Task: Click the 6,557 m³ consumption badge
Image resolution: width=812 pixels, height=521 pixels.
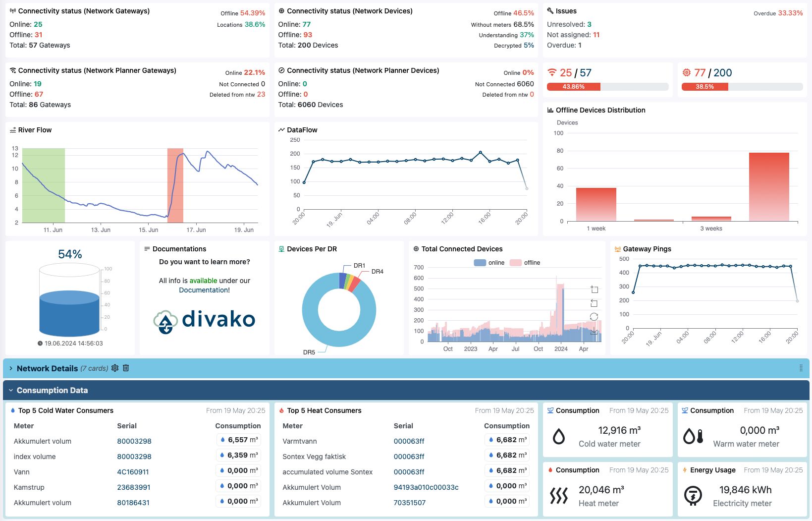Action: 238,440
